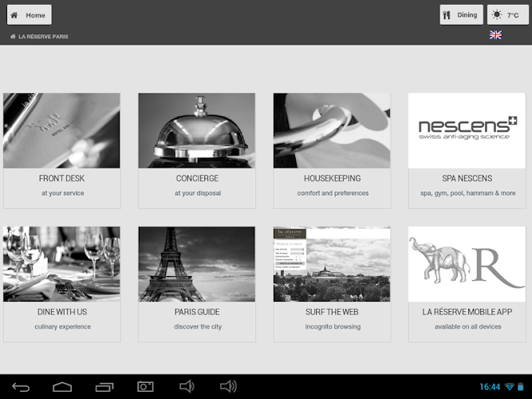Select the PARIS GUIDE title
The width and height of the screenshot is (532, 399).
pos(197,312)
